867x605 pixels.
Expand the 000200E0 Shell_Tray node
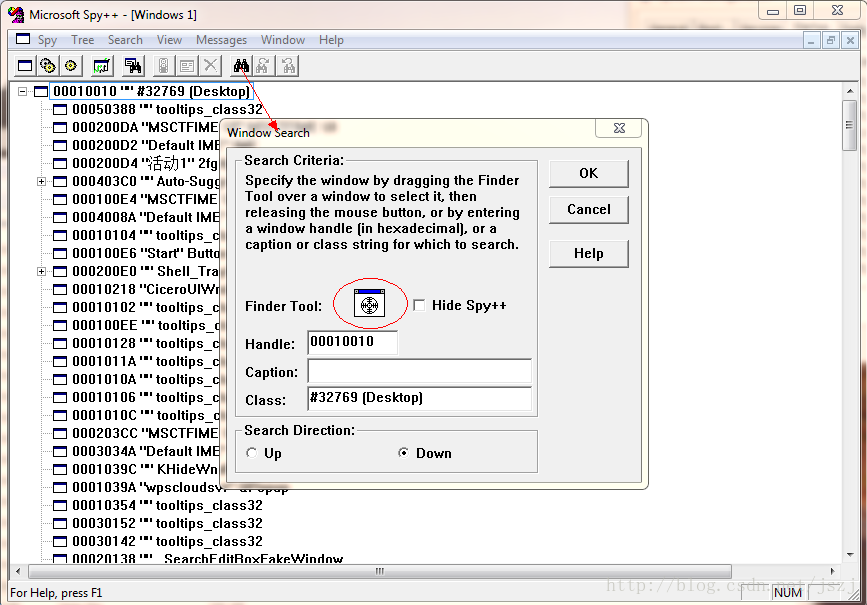[41, 272]
